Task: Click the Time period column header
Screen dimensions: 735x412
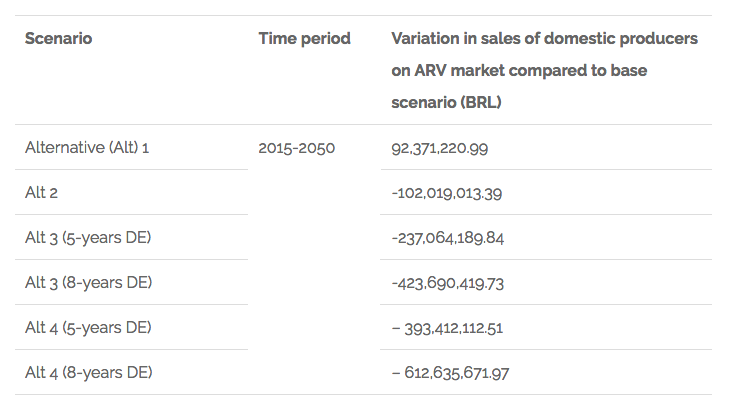Action: pyautogui.click(x=304, y=39)
